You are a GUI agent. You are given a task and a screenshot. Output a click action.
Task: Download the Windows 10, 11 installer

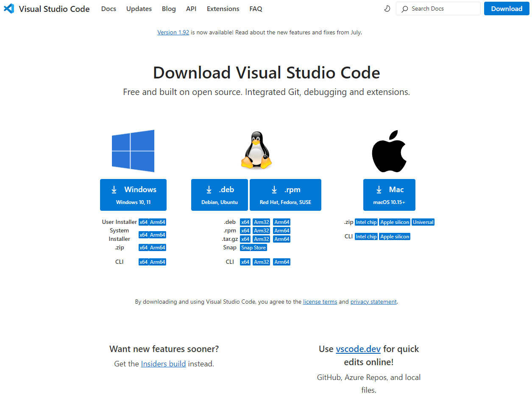[x=133, y=195]
